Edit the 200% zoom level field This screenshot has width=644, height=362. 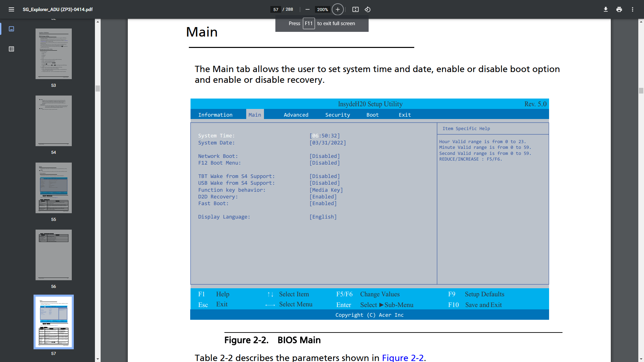322,9
